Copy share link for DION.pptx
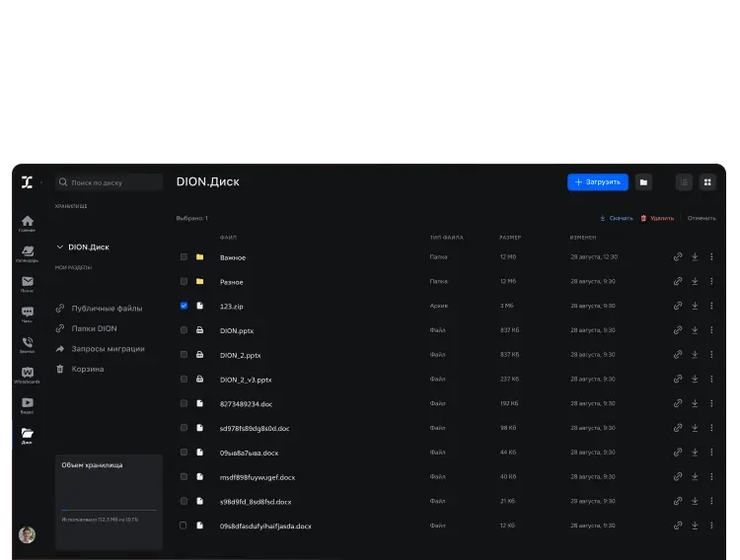Viewport: 740px width, 560px height. coord(678,330)
